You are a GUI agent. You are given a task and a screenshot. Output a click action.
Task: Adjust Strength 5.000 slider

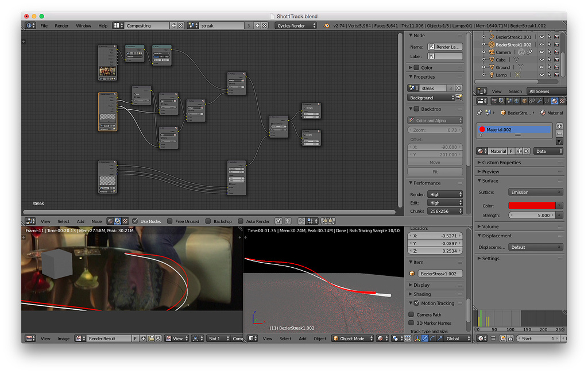point(532,216)
